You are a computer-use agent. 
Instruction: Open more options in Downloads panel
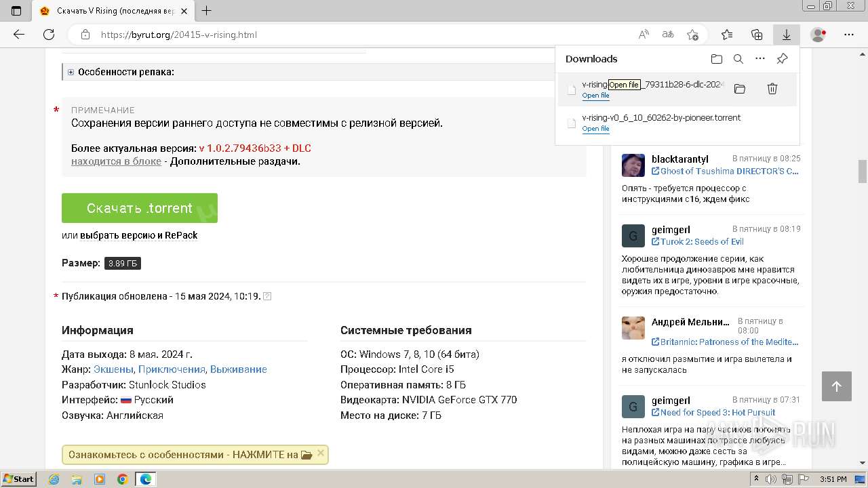click(x=760, y=59)
